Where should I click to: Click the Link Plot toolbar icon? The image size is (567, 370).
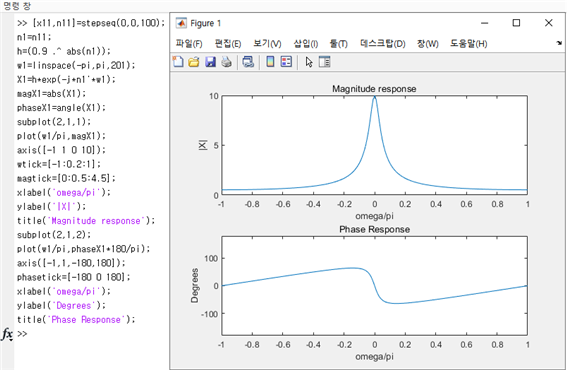(x=248, y=62)
